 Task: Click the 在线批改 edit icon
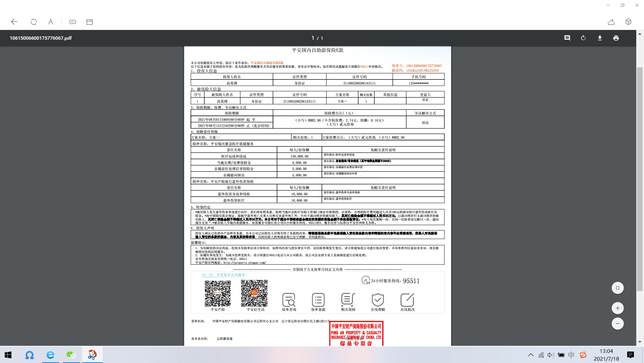407,300
